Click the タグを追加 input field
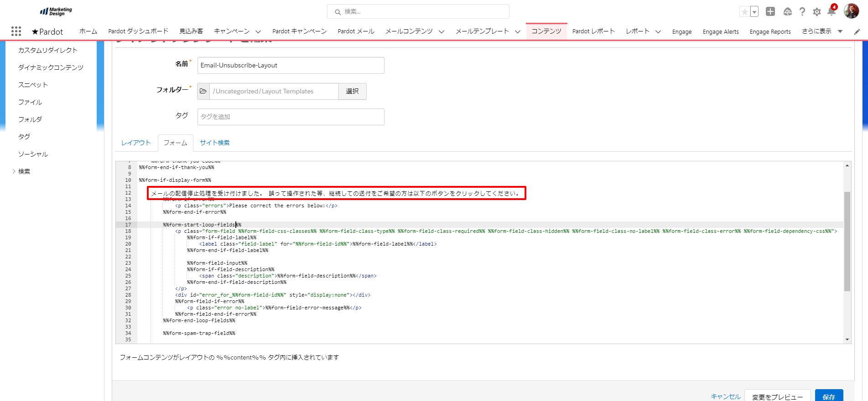 [291, 117]
